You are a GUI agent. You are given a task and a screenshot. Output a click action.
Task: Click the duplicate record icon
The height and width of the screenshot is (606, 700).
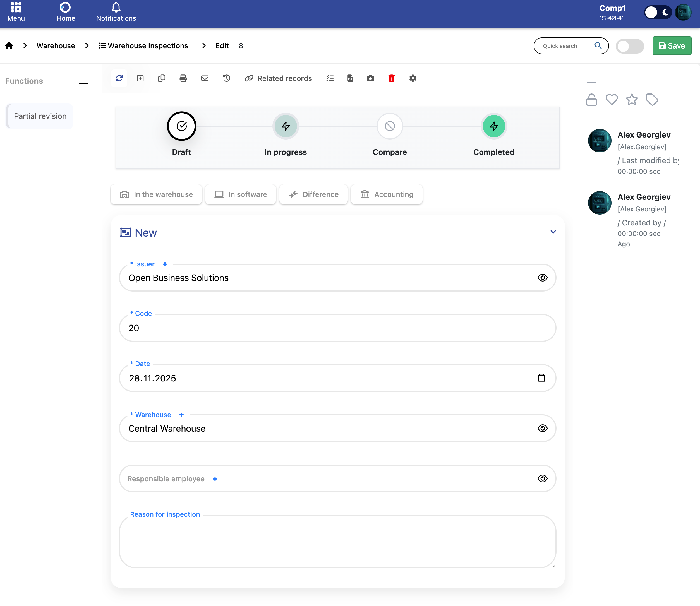[161, 78]
